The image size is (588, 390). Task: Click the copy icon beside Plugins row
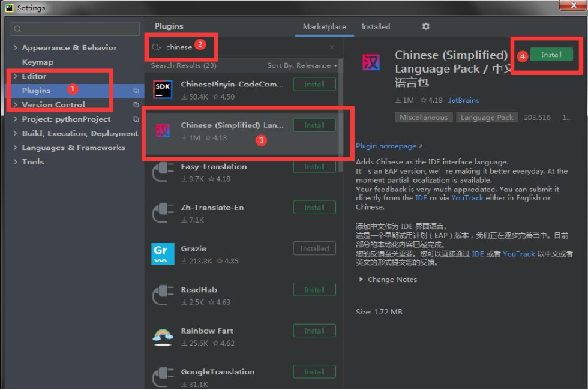pyautogui.click(x=136, y=91)
